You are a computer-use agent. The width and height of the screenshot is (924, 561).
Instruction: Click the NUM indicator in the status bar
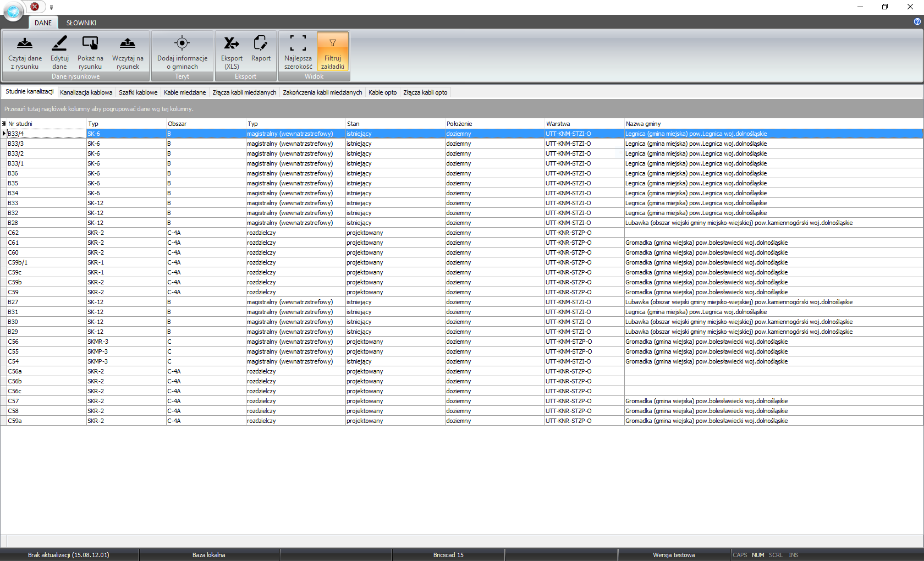[758, 555]
